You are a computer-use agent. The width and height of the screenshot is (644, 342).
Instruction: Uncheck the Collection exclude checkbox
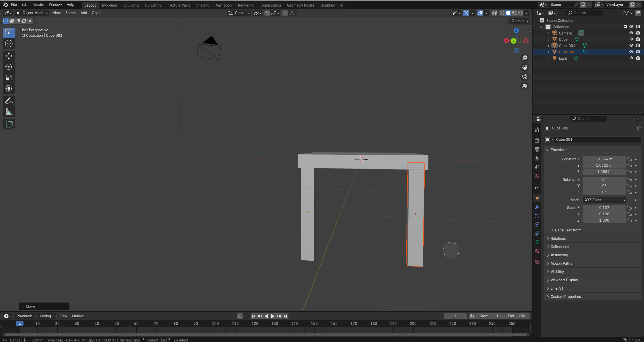pyautogui.click(x=625, y=27)
